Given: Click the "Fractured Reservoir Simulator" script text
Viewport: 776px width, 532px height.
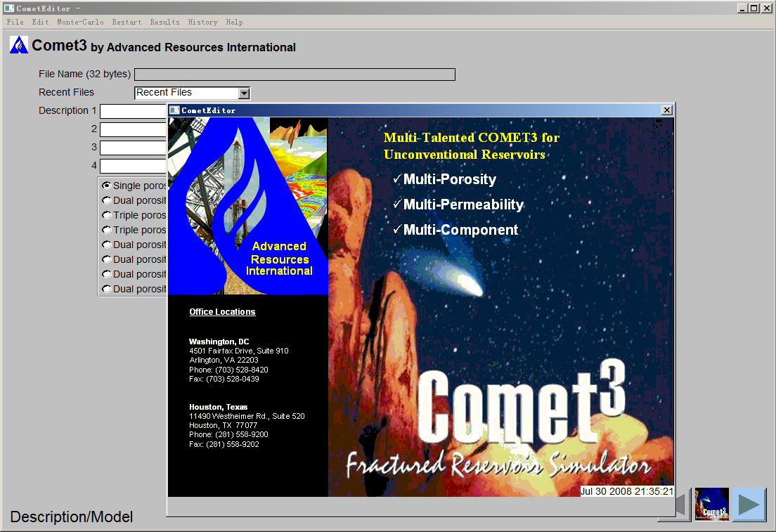Looking at the screenshot, I should click(x=498, y=465).
